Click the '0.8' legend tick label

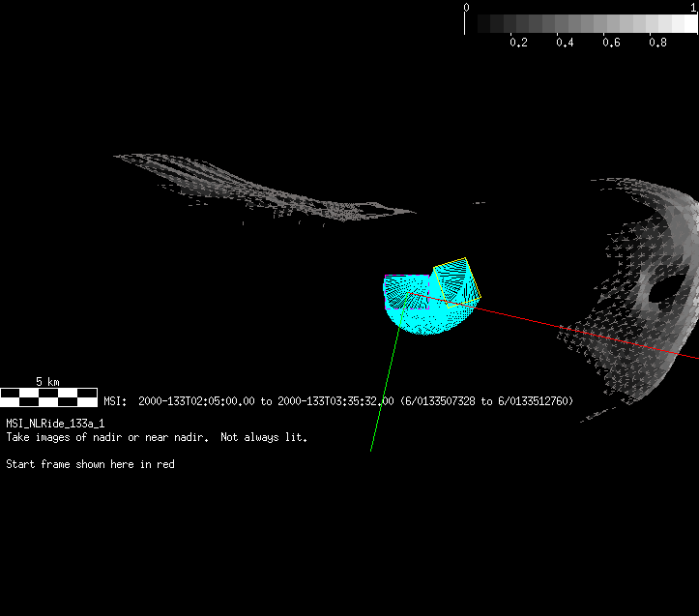pyautogui.click(x=657, y=43)
